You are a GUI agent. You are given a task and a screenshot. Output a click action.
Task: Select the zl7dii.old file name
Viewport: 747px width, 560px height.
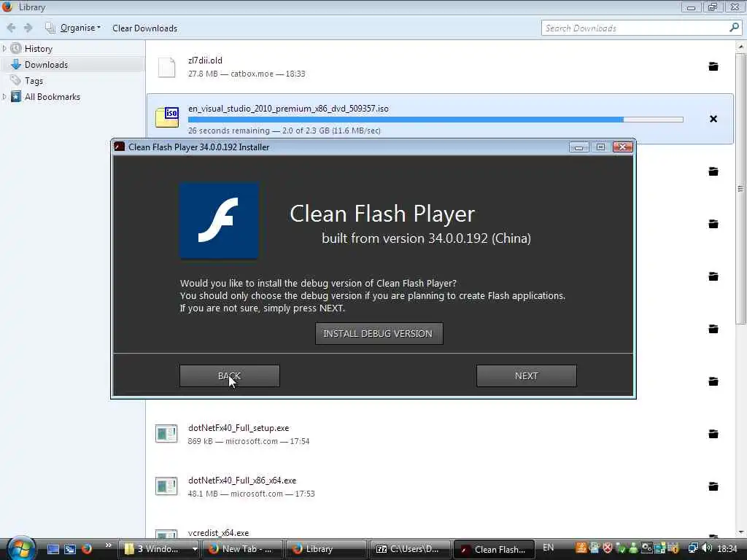[205, 61]
